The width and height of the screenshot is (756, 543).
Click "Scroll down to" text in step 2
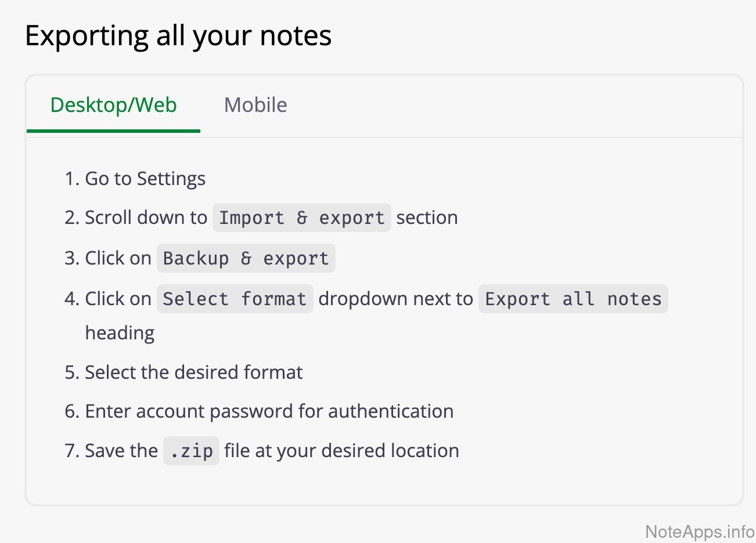click(146, 218)
